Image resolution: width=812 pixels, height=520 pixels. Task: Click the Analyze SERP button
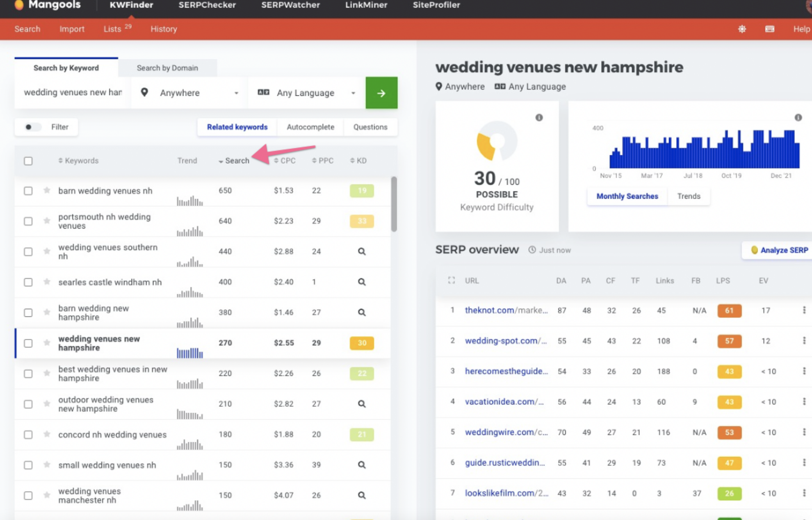(780, 250)
